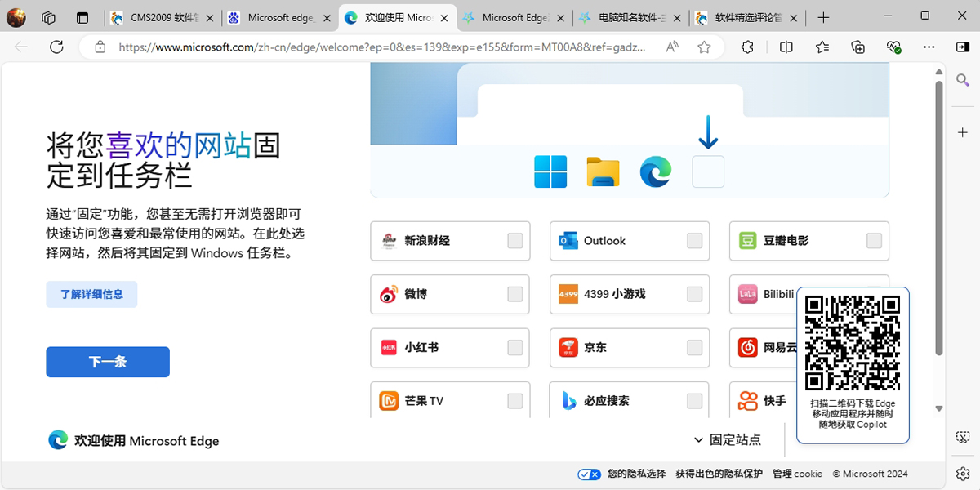Switch to CMS2009 软件 tab
980x490 pixels.
[x=163, y=17]
